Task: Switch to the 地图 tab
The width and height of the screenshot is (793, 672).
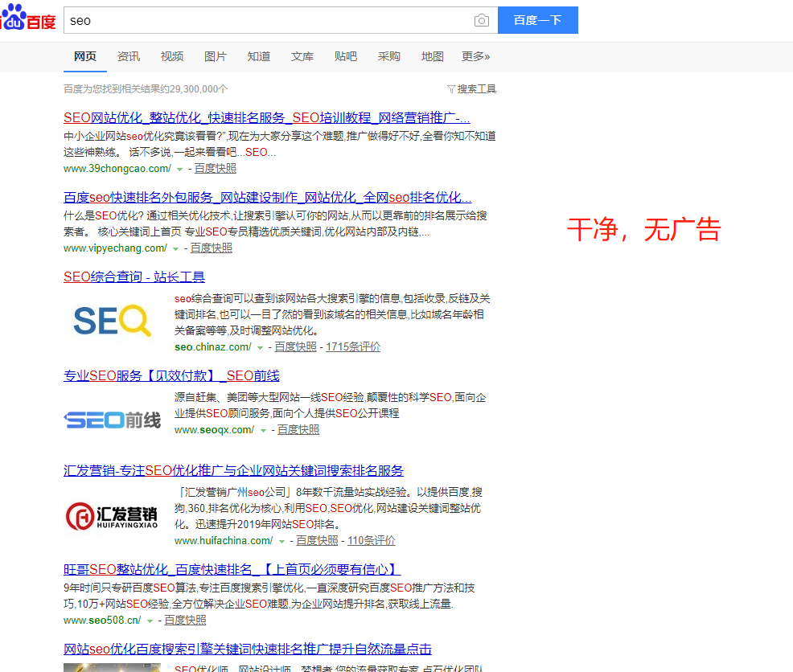Action: click(x=433, y=56)
